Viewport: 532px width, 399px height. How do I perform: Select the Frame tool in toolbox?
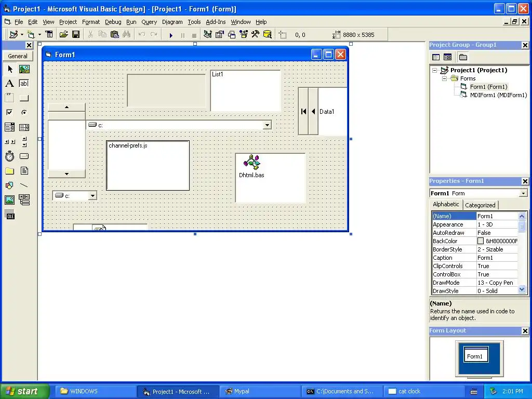[10, 98]
